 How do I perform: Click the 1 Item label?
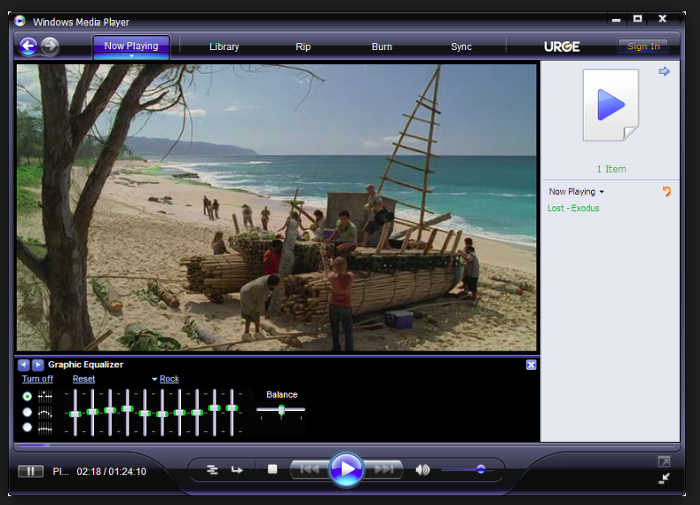tap(611, 169)
